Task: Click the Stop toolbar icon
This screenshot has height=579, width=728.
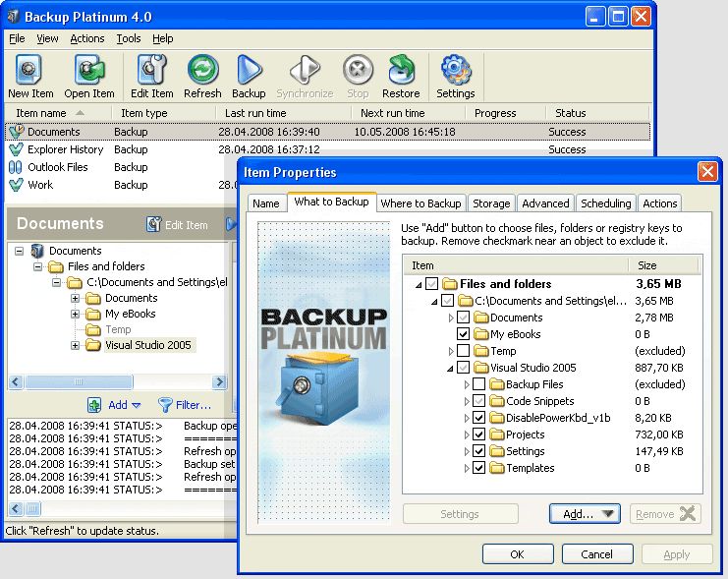Action: [358, 70]
